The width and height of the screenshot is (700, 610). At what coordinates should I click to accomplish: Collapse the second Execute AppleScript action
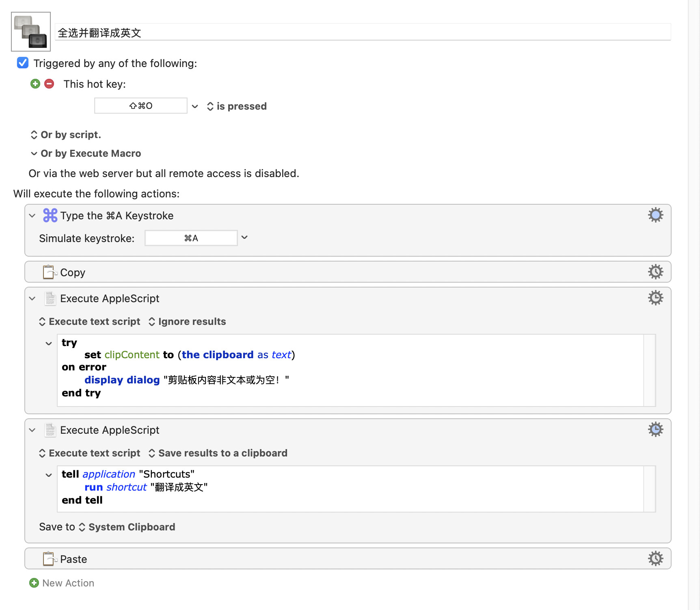[x=32, y=430]
